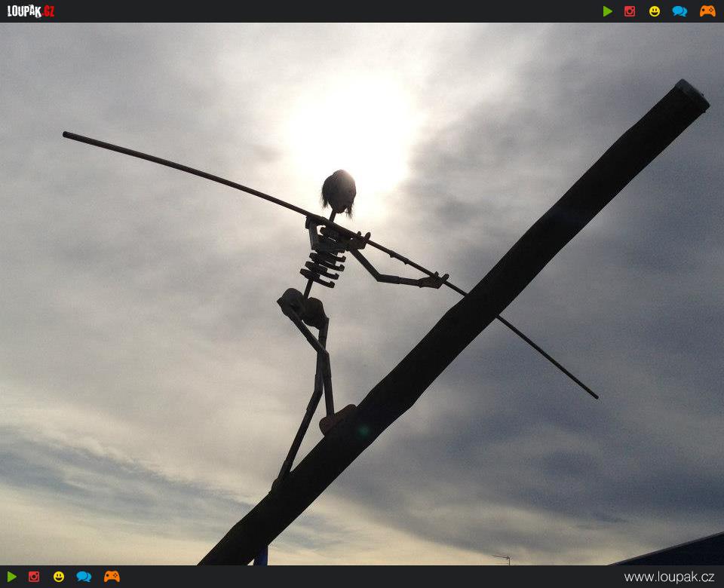
Task: Click the yellow smiley icon in top bar
Action: [x=655, y=11]
